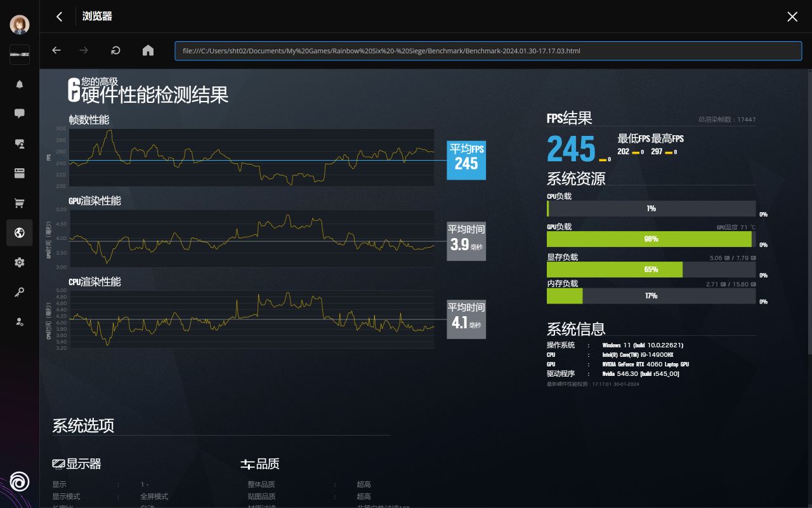
Task: Click the 最新硬件性能检测 timestamp line
Action: point(593,384)
